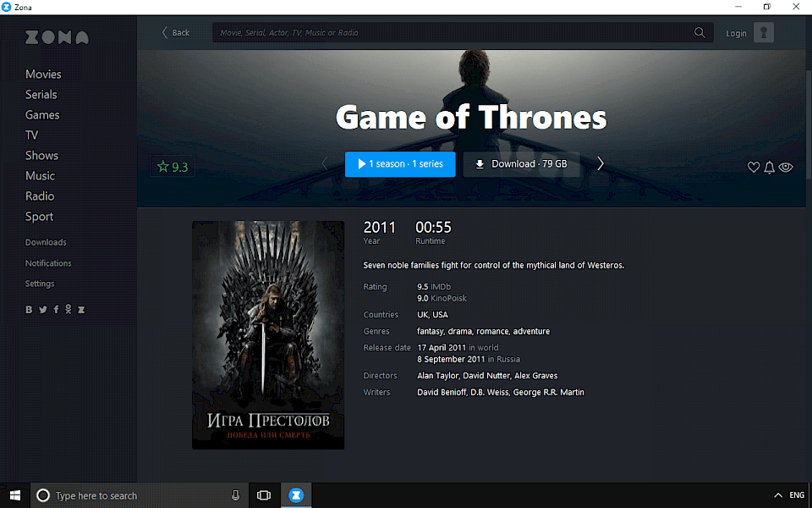
Task: Go to next episode with right chevron
Action: pos(601,163)
